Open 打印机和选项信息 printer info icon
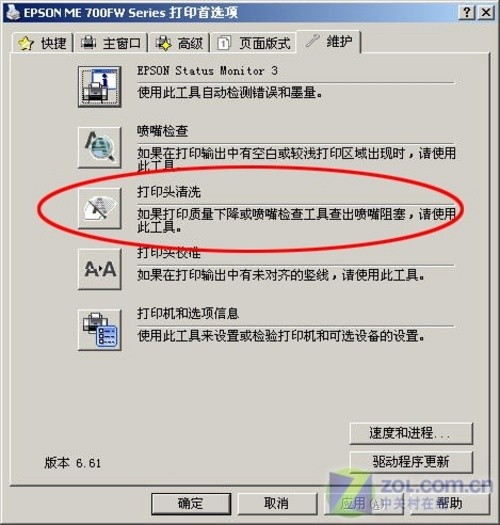Image resolution: width=500 pixels, height=525 pixels. click(99, 330)
